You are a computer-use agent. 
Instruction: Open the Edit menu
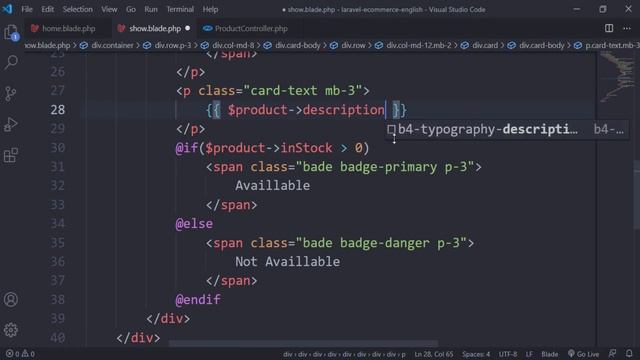point(47,9)
